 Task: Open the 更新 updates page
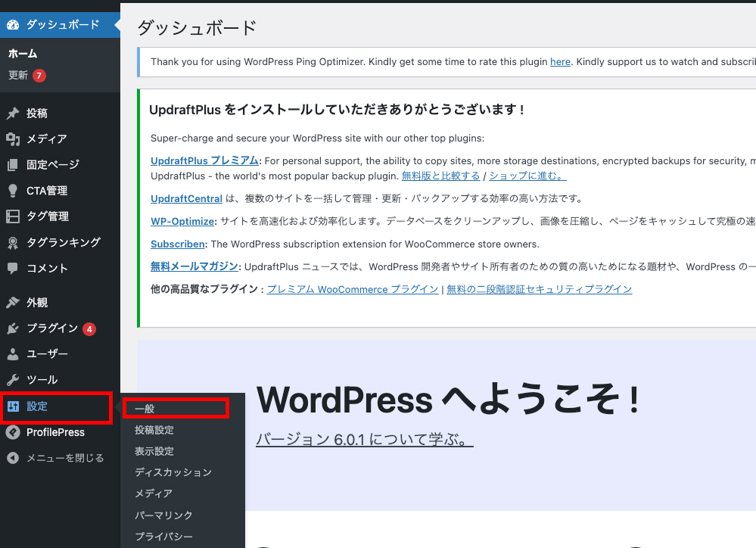pos(18,75)
